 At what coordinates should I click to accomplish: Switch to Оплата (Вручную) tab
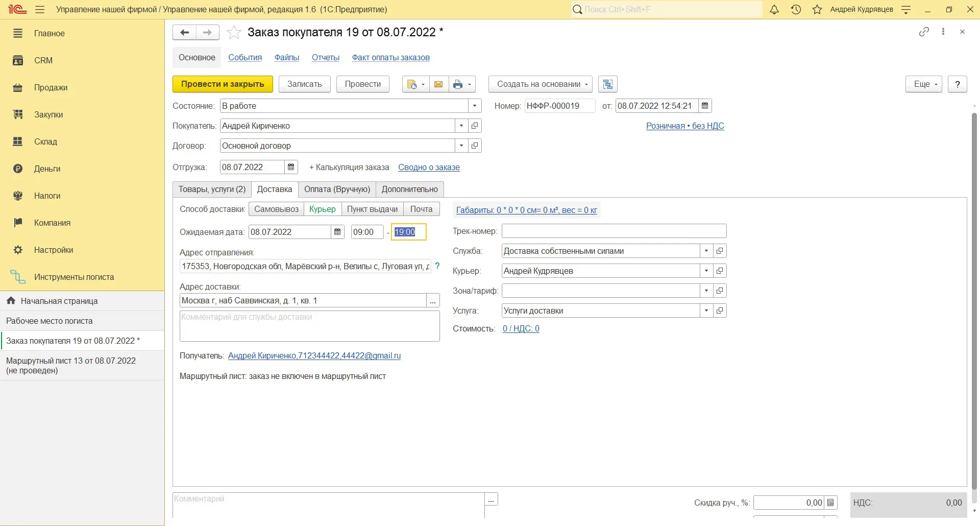pyautogui.click(x=337, y=189)
